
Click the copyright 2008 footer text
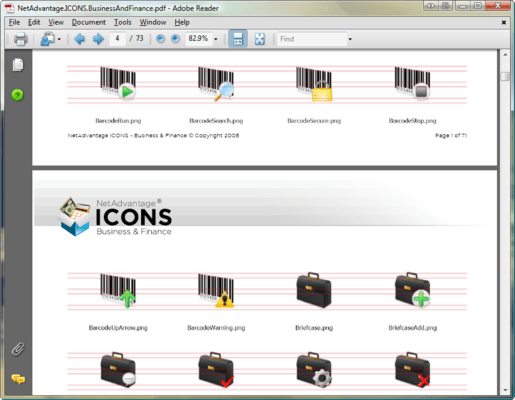tap(153, 135)
